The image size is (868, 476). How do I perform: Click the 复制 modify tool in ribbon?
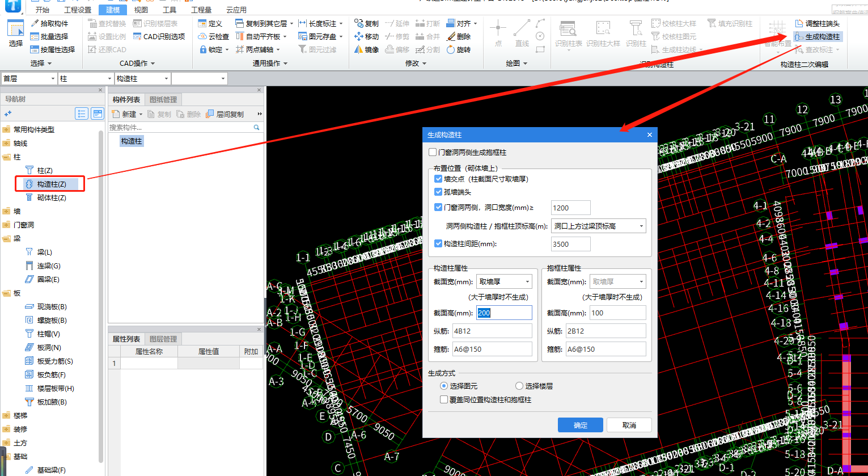point(366,23)
